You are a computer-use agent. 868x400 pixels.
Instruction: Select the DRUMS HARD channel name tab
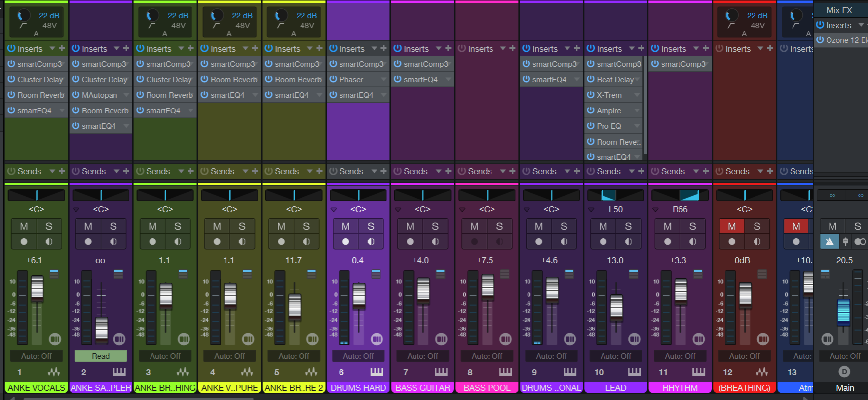358,388
